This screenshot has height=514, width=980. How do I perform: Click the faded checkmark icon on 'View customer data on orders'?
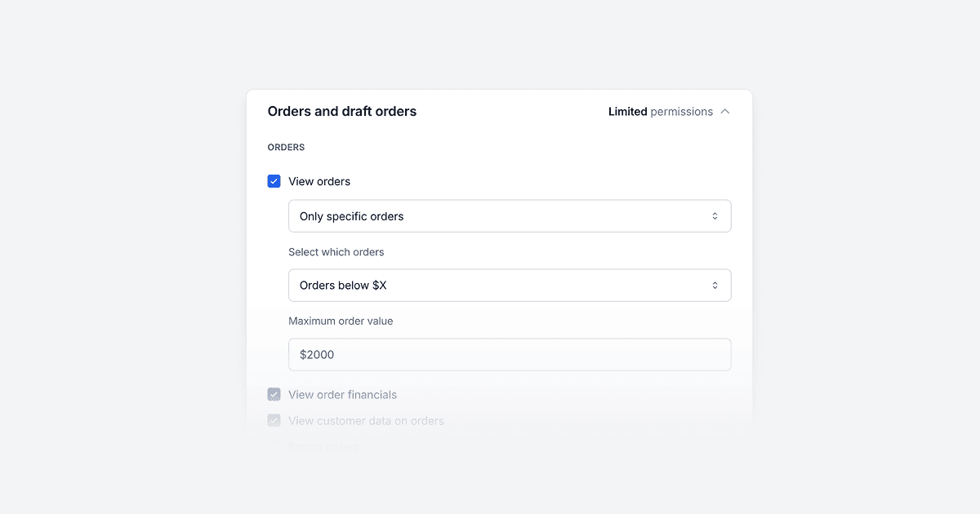(274, 420)
